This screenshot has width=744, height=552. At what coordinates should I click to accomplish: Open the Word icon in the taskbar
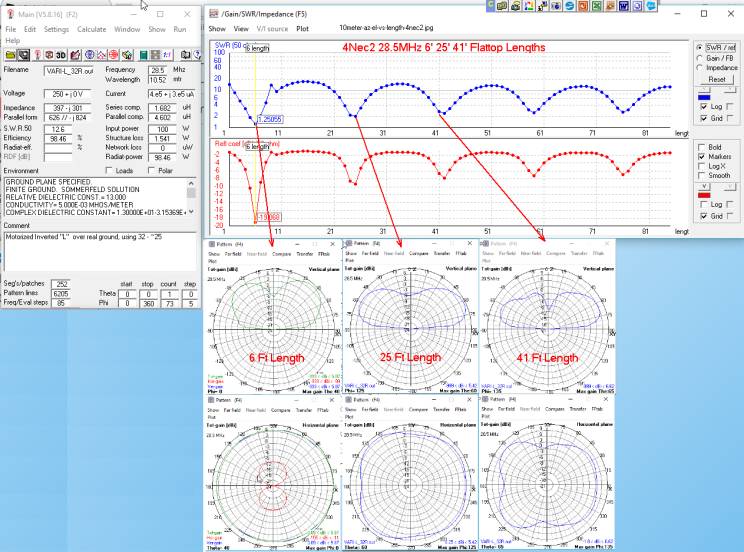622,6
